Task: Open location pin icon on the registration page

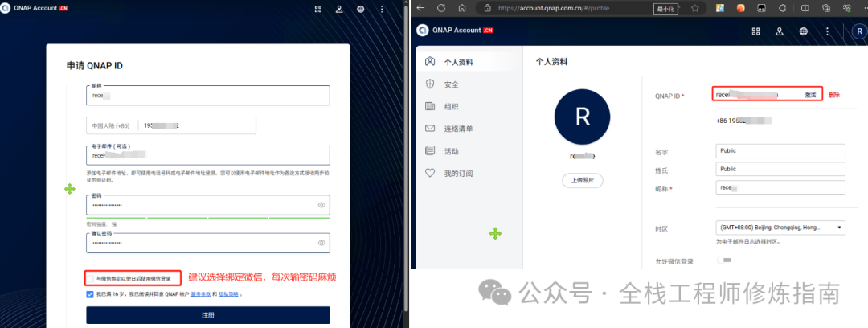Action: pos(339,9)
